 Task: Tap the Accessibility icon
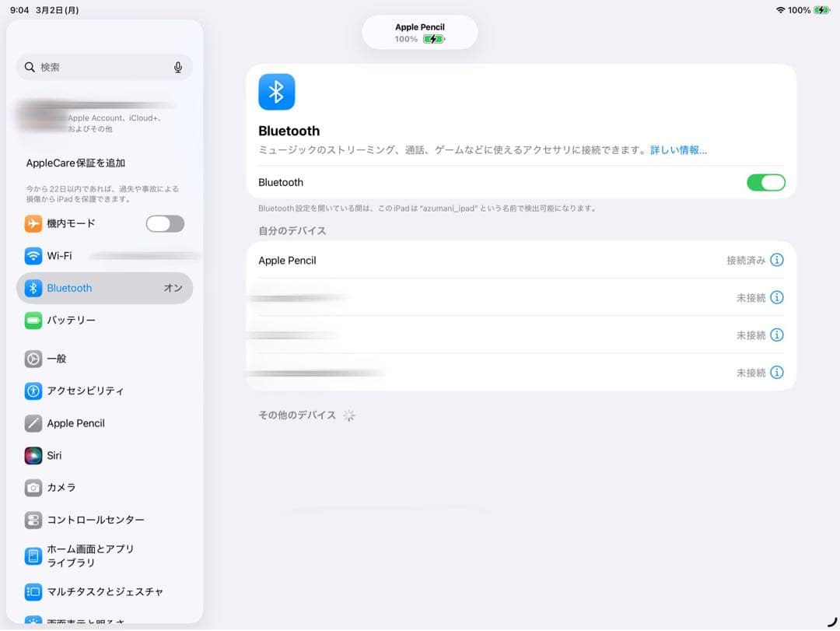[x=33, y=391]
